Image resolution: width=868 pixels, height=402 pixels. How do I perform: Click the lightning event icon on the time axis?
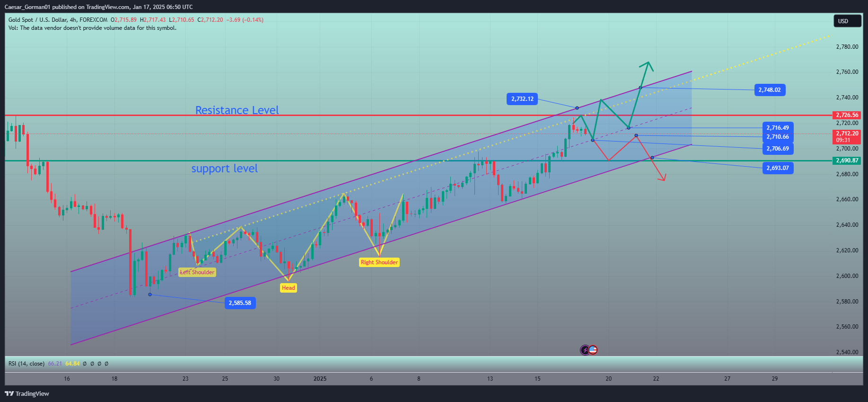(x=585, y=350)
